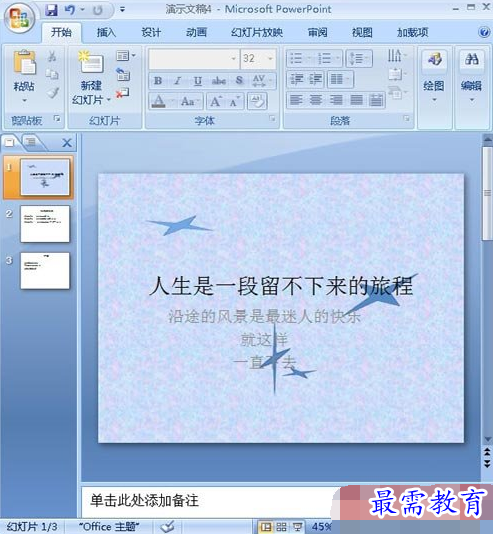This screenshot has height=534, width=493.
Task: Expand the font size 32 dropdown
Action: pyautogui.click(x=270, y=59)
